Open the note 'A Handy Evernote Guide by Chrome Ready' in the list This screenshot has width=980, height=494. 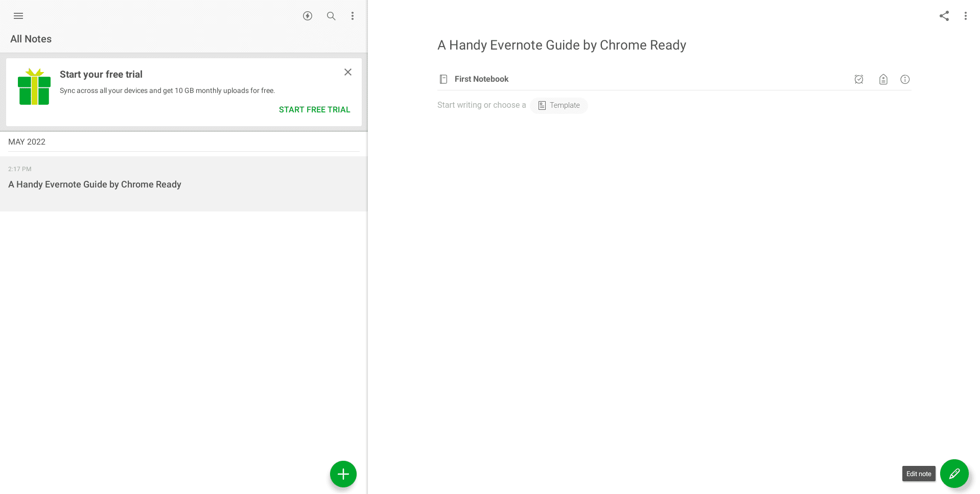point(183,184)
